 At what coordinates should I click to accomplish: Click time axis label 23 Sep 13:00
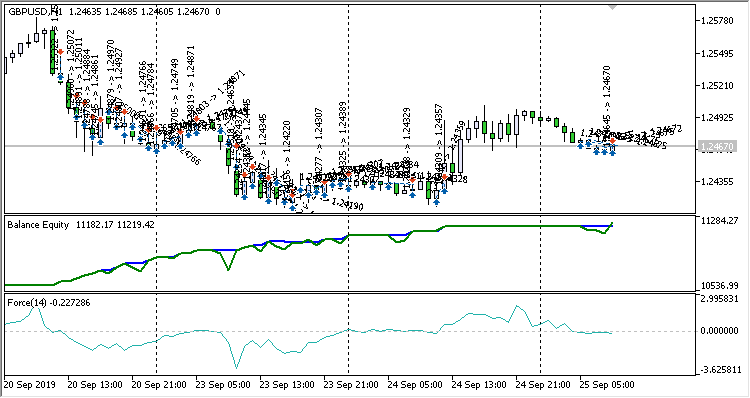(x=287, y=385)
